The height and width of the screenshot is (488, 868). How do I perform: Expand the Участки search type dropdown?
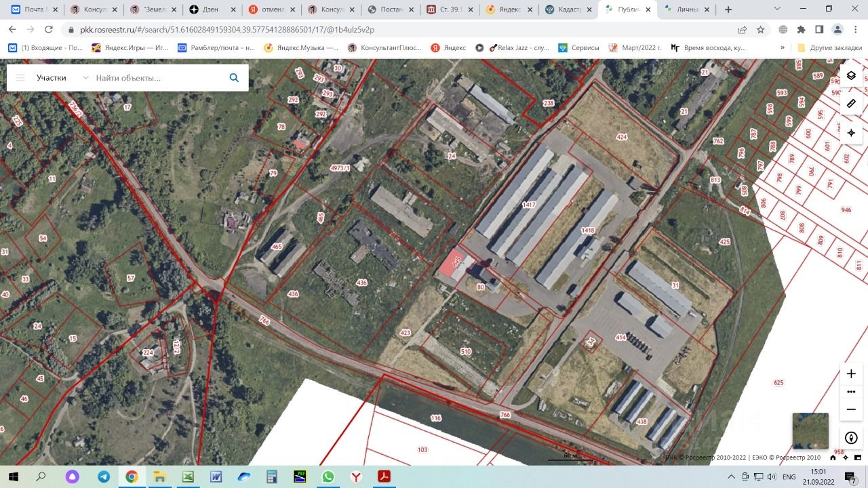tap(62, 78)
